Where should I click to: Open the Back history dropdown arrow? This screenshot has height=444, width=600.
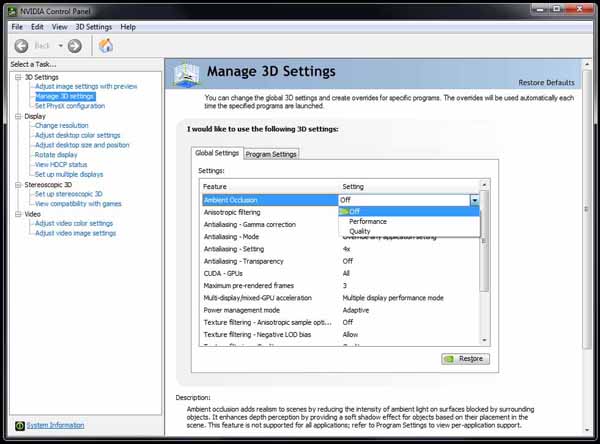click(60, 46)
